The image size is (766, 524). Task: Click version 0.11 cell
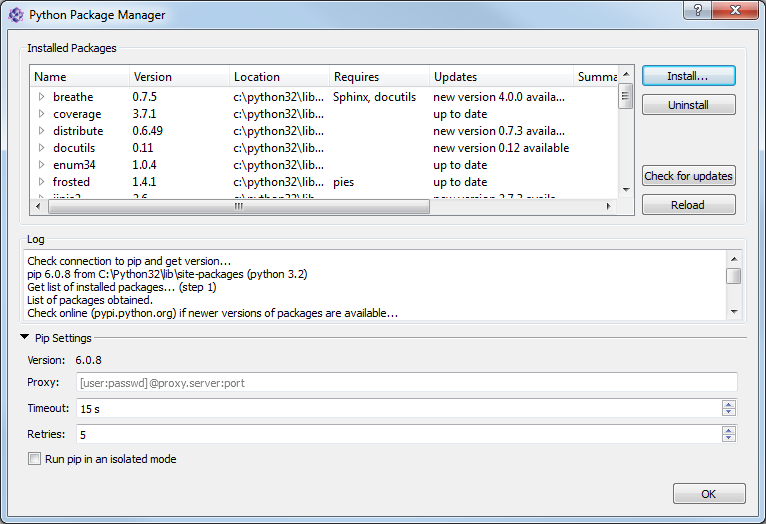point(143,147)
